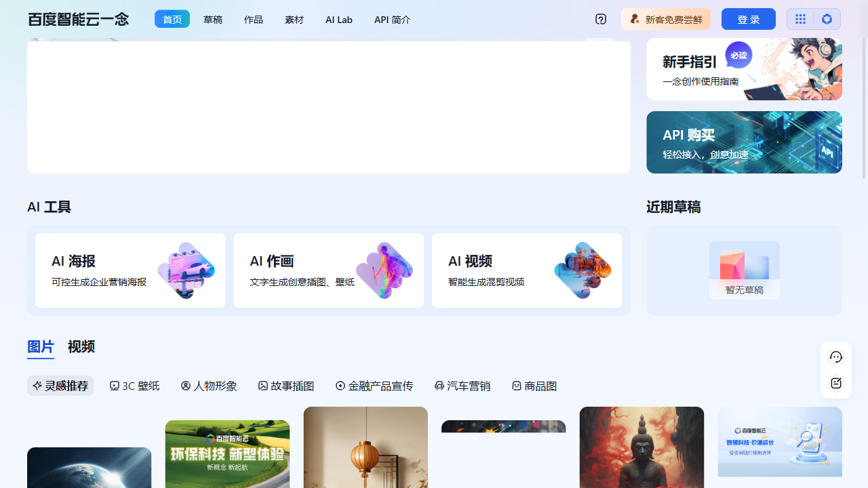Viewport: 868px width, 488px height.
Task: Open the app grid icon
Action: point(800,19)
